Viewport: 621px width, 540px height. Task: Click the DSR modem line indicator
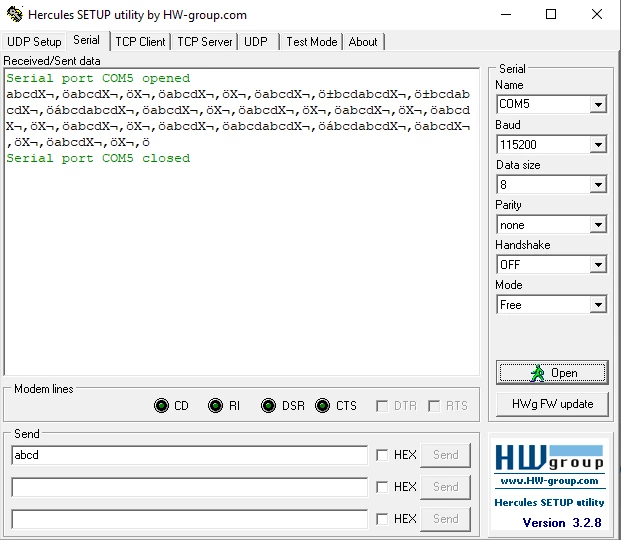269,406
